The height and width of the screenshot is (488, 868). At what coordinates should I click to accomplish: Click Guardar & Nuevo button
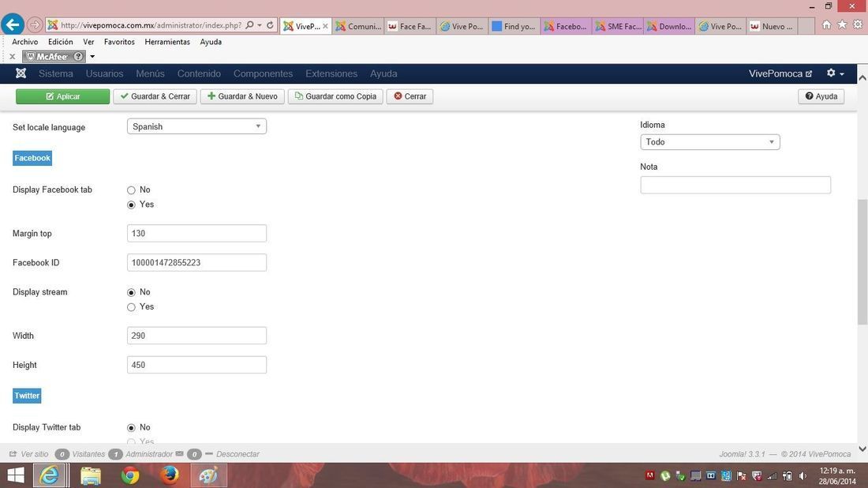[x=242, y=96]
